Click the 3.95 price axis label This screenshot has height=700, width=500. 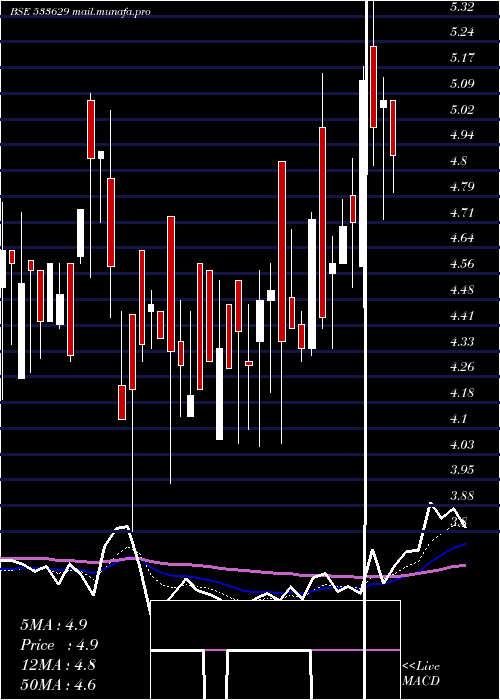[x=462, y=470]
